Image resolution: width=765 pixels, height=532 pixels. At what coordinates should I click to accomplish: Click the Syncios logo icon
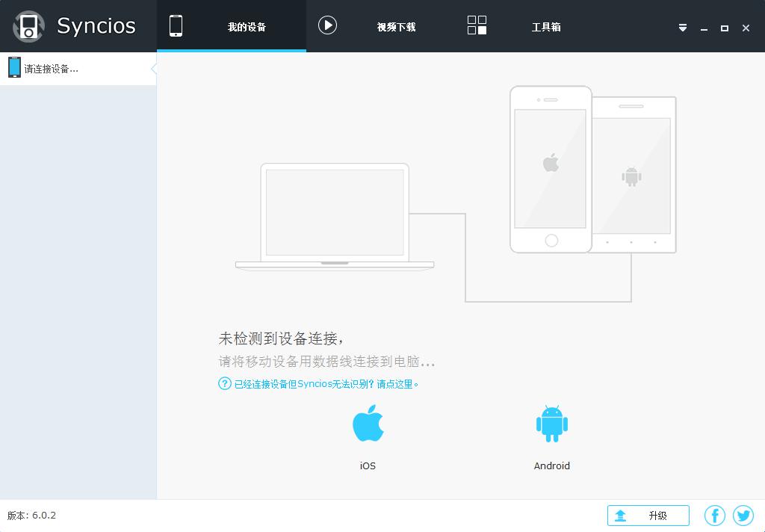28,26
